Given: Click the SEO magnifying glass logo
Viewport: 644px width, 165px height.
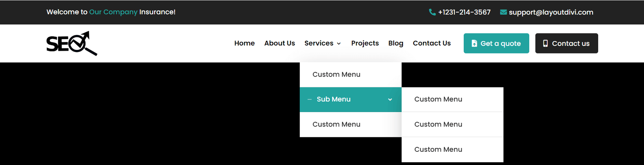Looking at the screenshot, I should tap(72, 43).
